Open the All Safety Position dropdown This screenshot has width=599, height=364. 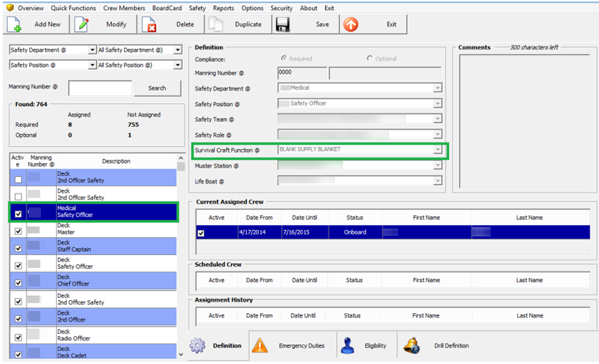[178, 65]
